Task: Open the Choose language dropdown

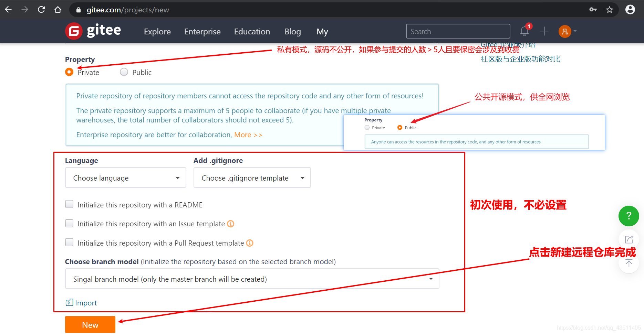Action: (x=126, y=178)
